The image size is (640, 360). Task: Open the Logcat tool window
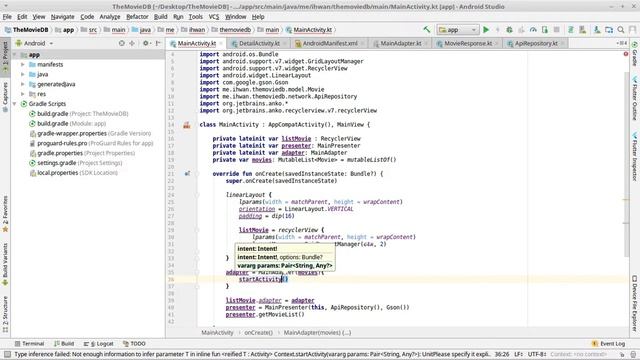(x=98, y=344)
